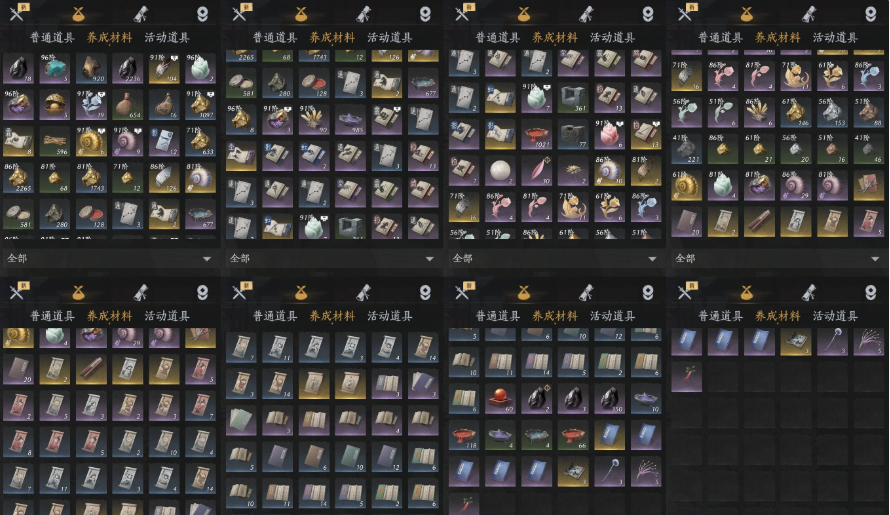
Task: Open the scroll category icon in empty-slot panel
Action: 809,292
